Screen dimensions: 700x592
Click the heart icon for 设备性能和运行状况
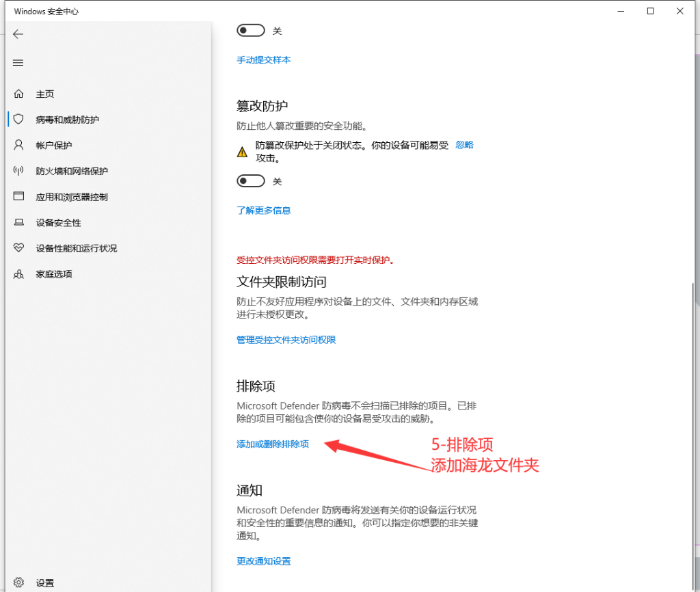(18, 247)
